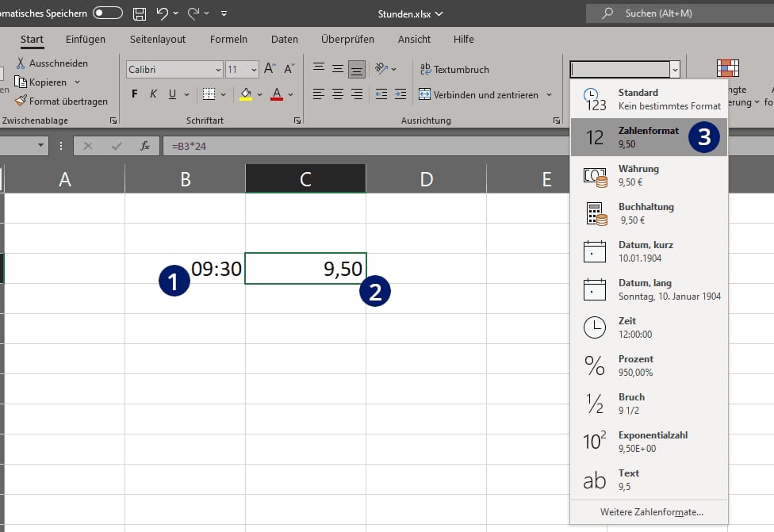Open the Zwischenablage dialog launcher

113,121
